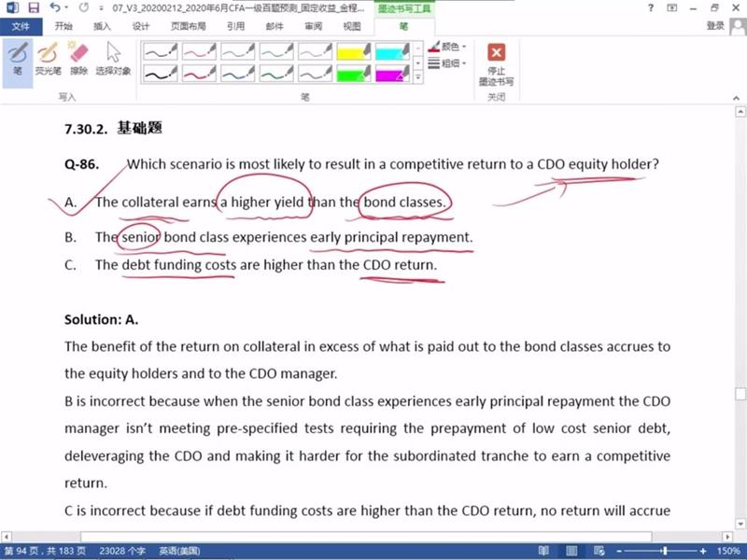The image size is (747, 560).
Task: Click the 23028 个字 word count
Action: coord(122,551)
